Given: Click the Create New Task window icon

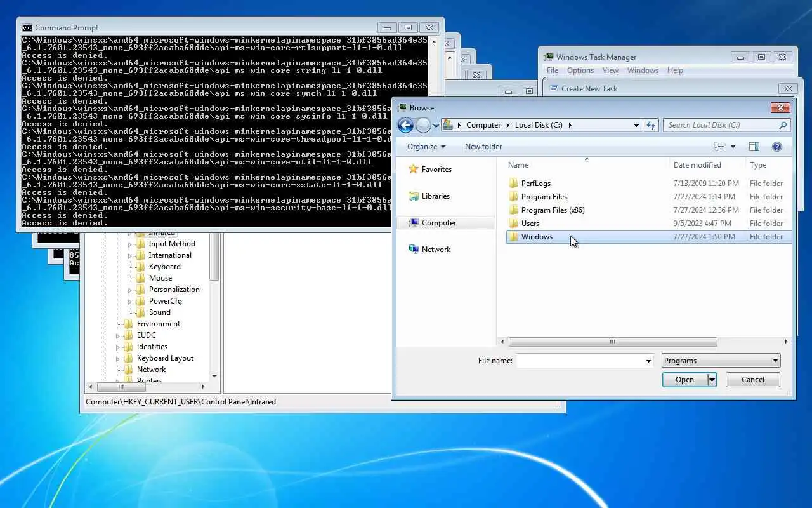Looking at the screenshot, I should (x=554, y=88).
